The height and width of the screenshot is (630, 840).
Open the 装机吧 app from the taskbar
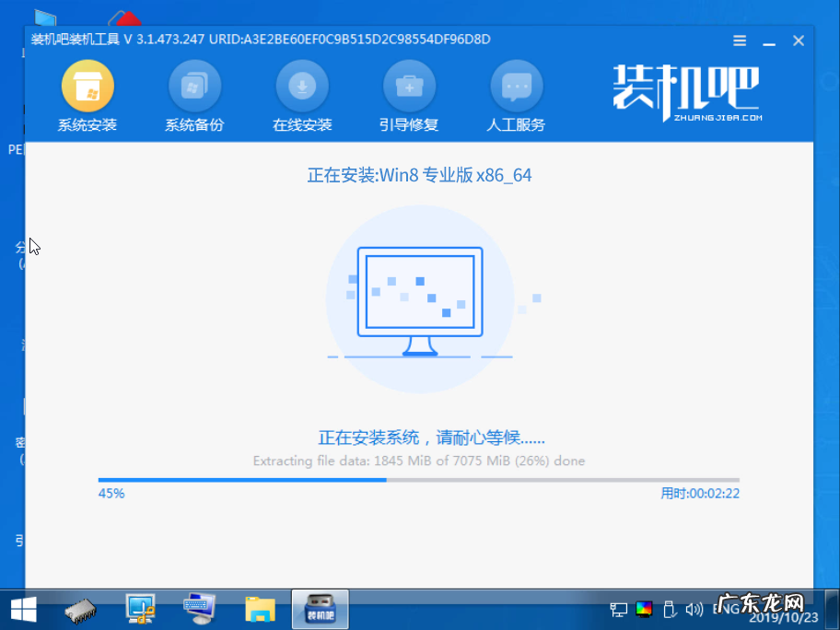click(x=319, y=609)
